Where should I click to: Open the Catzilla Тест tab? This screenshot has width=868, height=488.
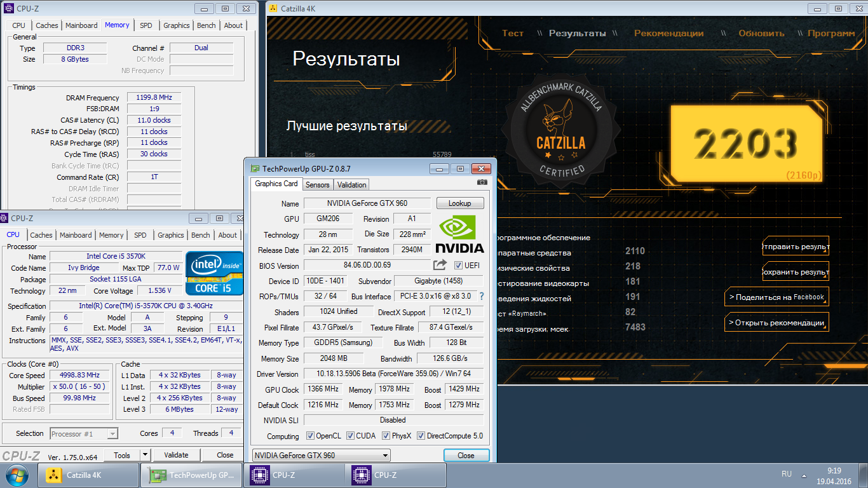(513, 33)
